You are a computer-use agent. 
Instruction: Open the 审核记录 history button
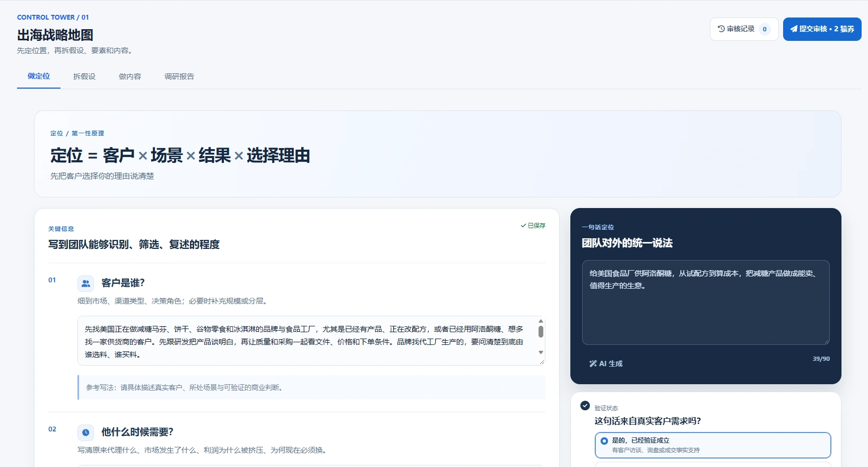pos(744,29)
